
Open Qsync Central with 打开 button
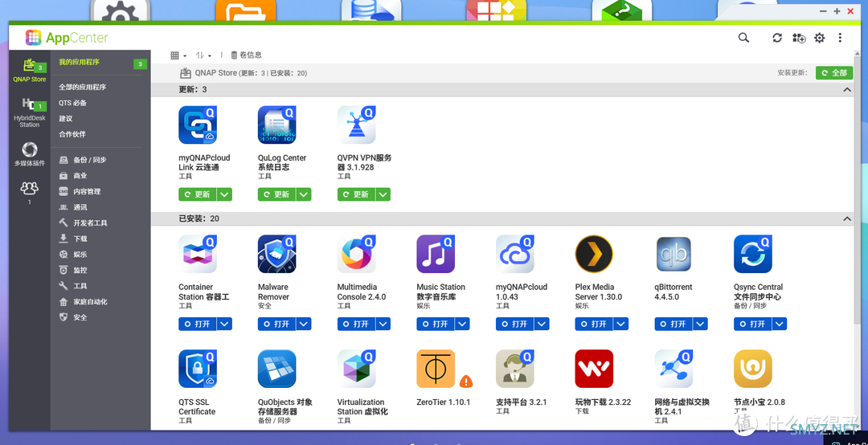coord(753,324)
